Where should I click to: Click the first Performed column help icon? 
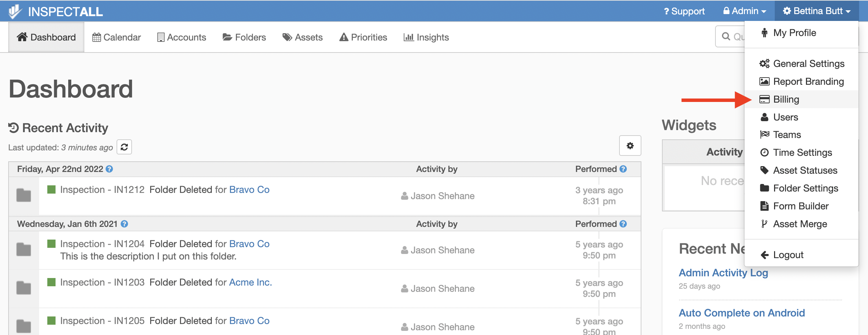click(x=623, y=169)
